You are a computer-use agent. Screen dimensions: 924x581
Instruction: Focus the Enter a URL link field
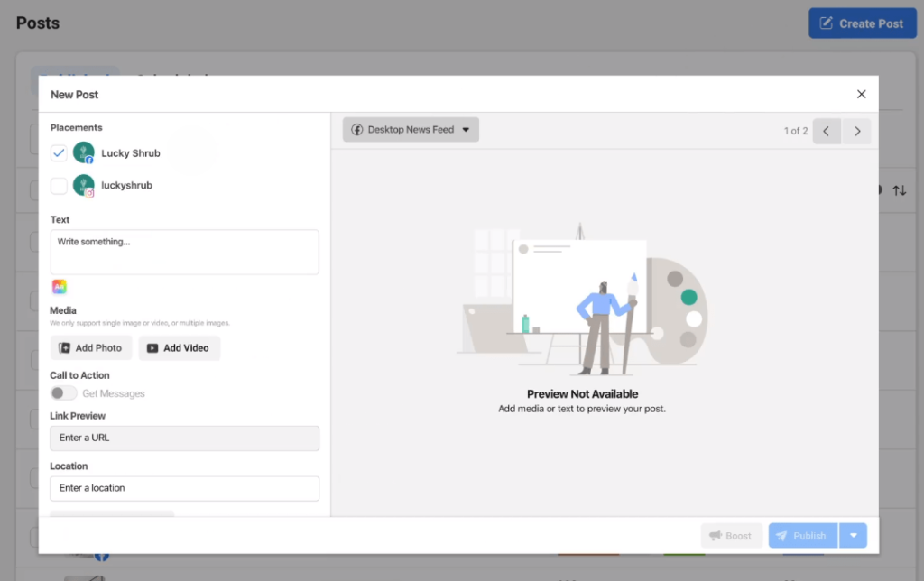tap(184, 438)
